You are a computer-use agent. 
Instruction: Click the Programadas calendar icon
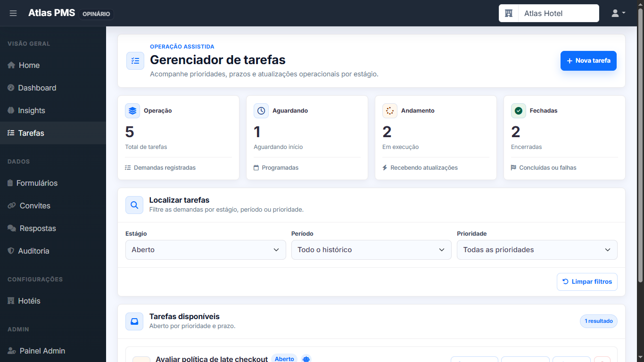256,168
